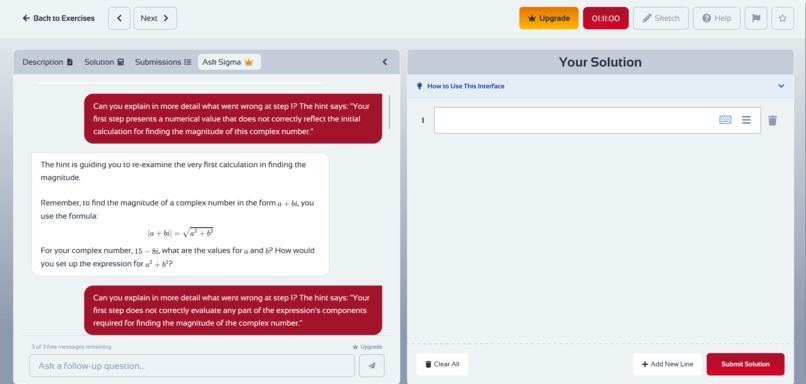Go back to Exercises
The height and width of the screenshot is (384, 806).
59,18
